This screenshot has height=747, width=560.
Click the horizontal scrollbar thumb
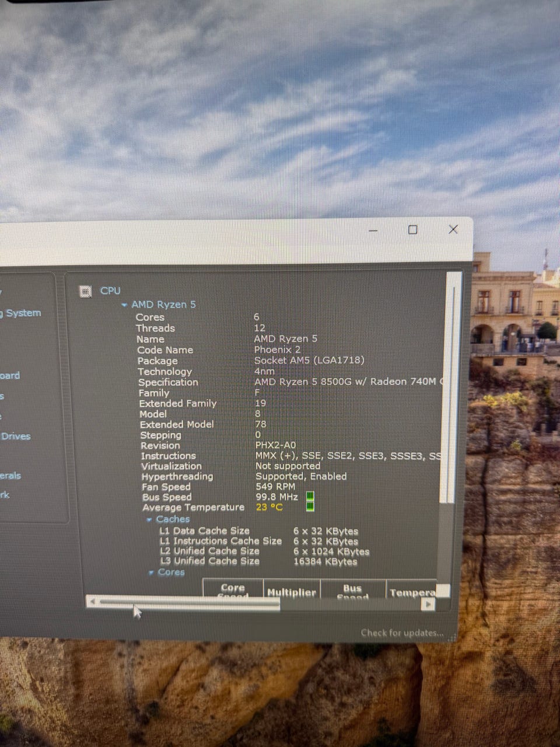pyautogui.click(x=189, y=603)
